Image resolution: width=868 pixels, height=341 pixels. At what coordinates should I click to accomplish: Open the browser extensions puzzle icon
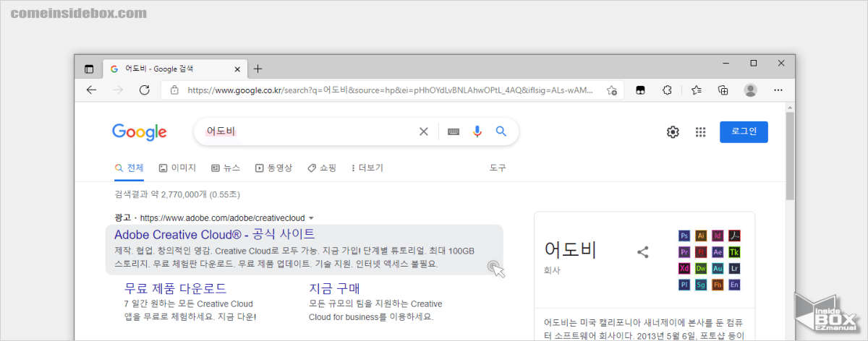[x=668, y=90]
